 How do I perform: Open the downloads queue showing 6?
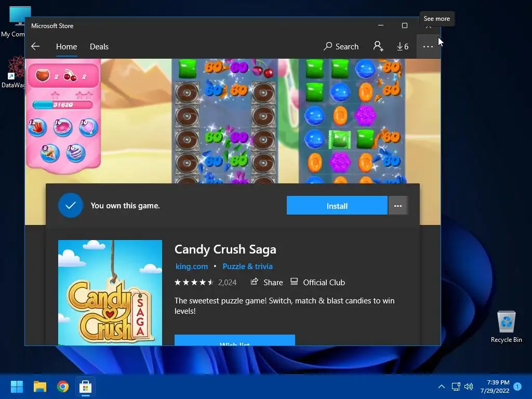[x=403, y=46]
